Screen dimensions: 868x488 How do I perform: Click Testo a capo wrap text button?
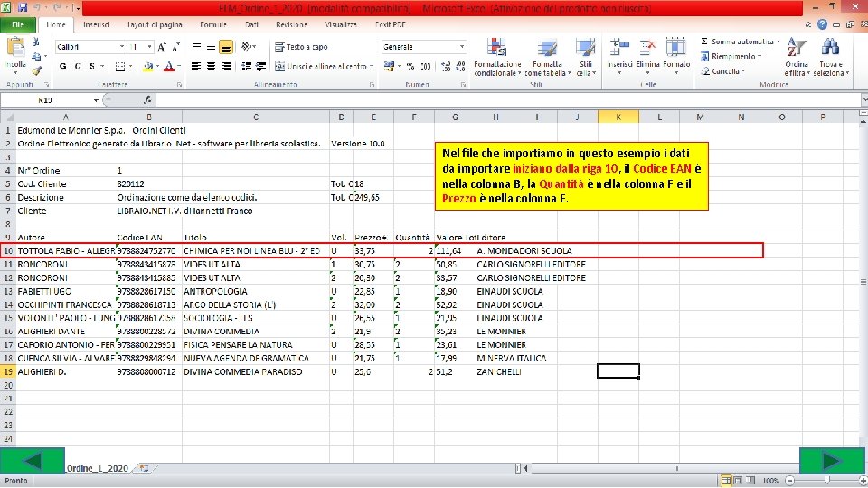pyautogui.click(x=301, y=47)
